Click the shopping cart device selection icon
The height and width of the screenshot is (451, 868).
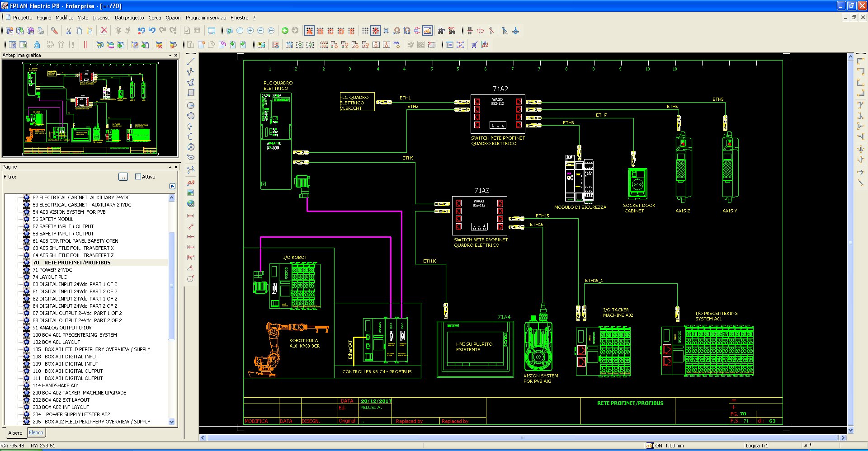tap(474, 45)
